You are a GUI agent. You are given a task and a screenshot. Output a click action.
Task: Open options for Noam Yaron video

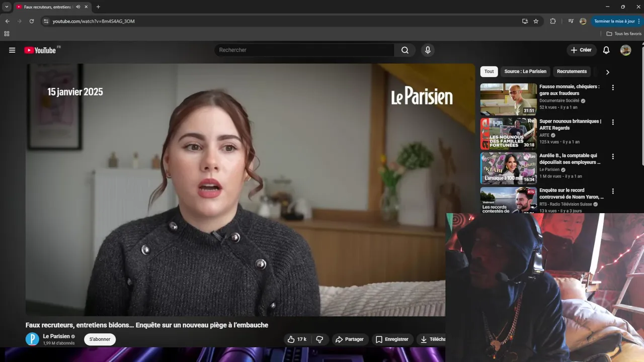click(x=613, y=191)
